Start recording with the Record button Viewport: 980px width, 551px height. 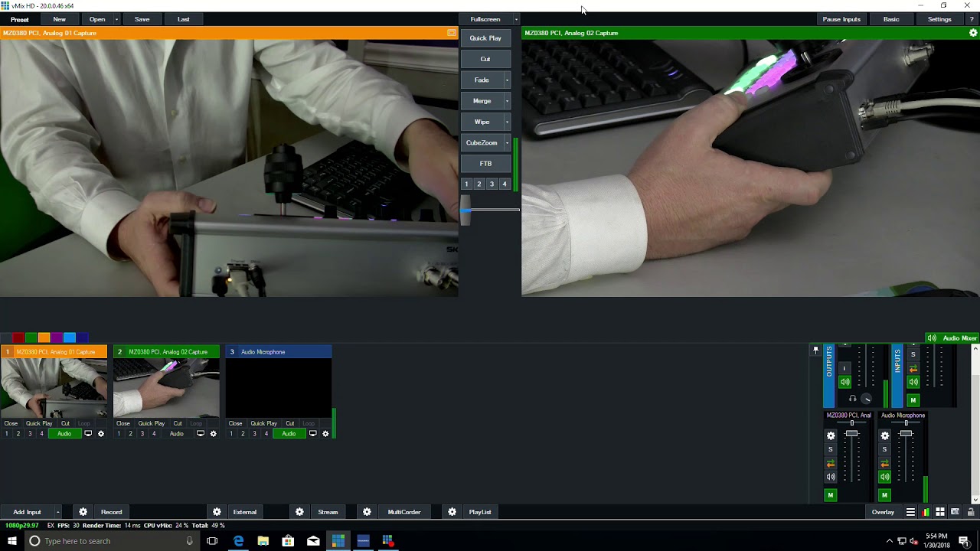click(x=112, y=512)
